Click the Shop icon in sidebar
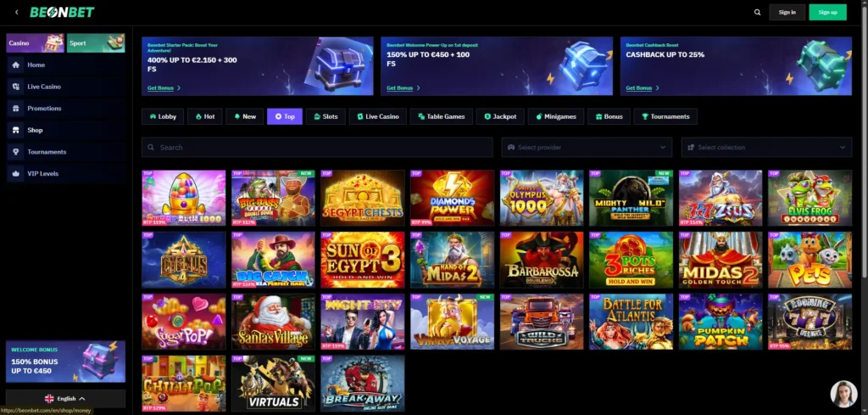 tap(16, 130)
